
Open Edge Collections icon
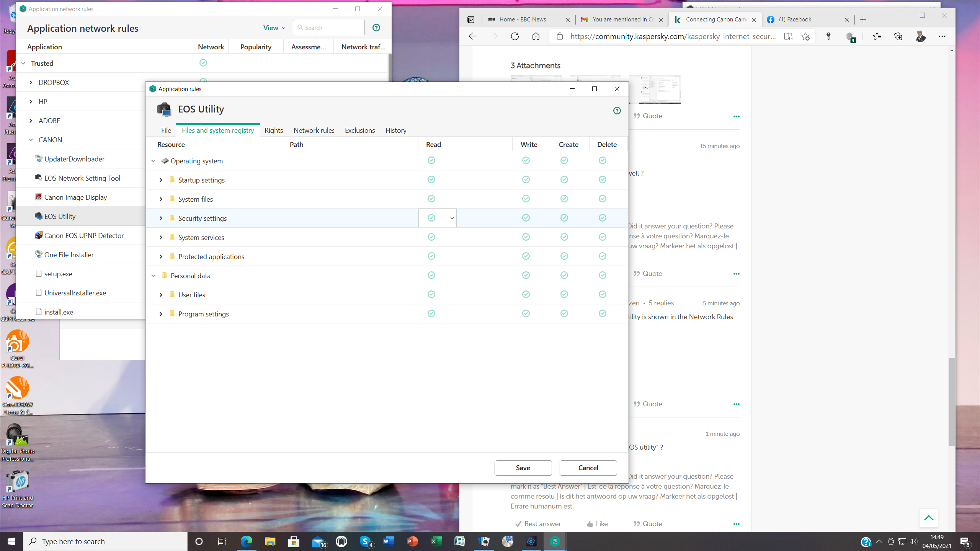click(898, 36)
